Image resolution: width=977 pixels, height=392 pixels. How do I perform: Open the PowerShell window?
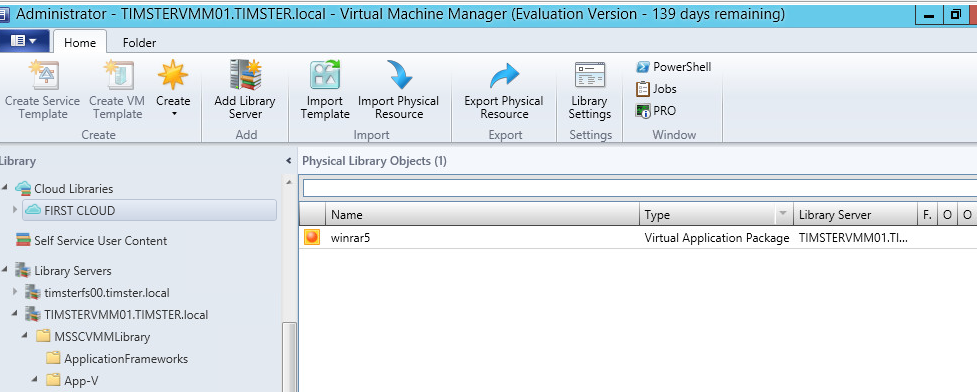click(x=674, y=67)
